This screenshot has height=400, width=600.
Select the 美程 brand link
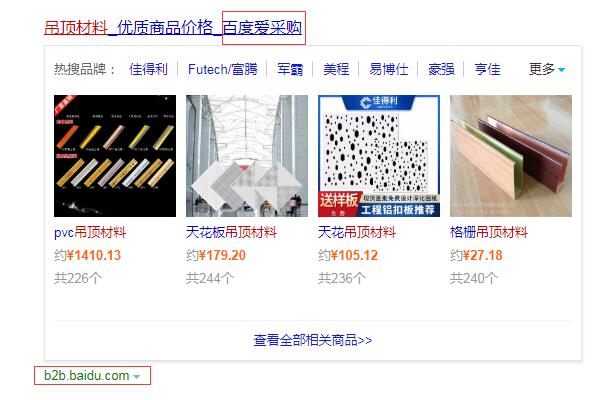pyautogui.click(x=336, y=69)
